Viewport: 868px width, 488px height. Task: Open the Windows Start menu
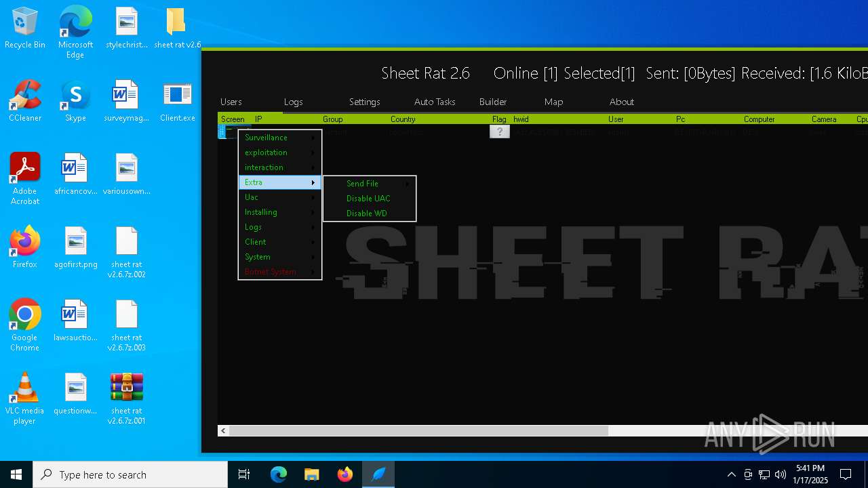pyautogui.click(x=16, y=474)
